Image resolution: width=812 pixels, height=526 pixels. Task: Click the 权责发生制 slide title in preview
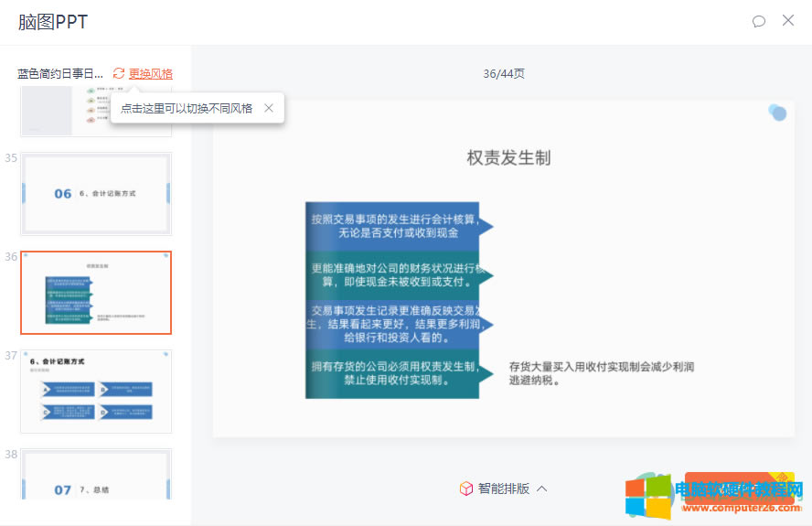pos(508,157)
